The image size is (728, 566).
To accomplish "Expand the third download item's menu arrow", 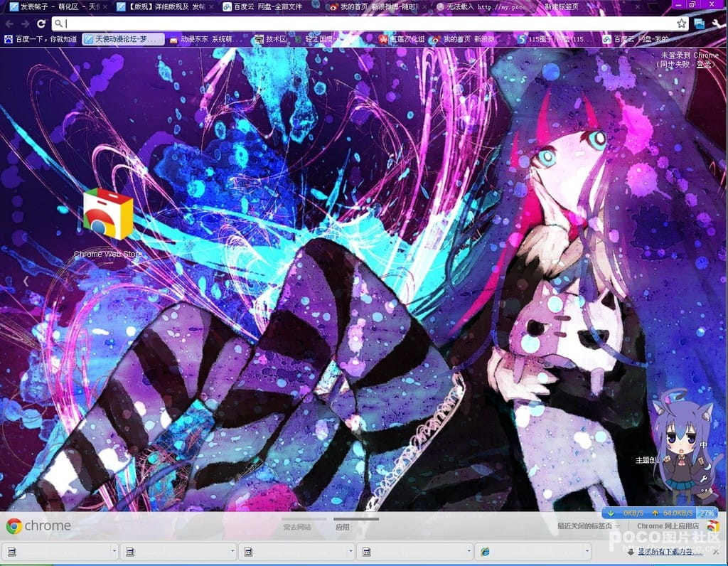I will click(x=351, y=552).
